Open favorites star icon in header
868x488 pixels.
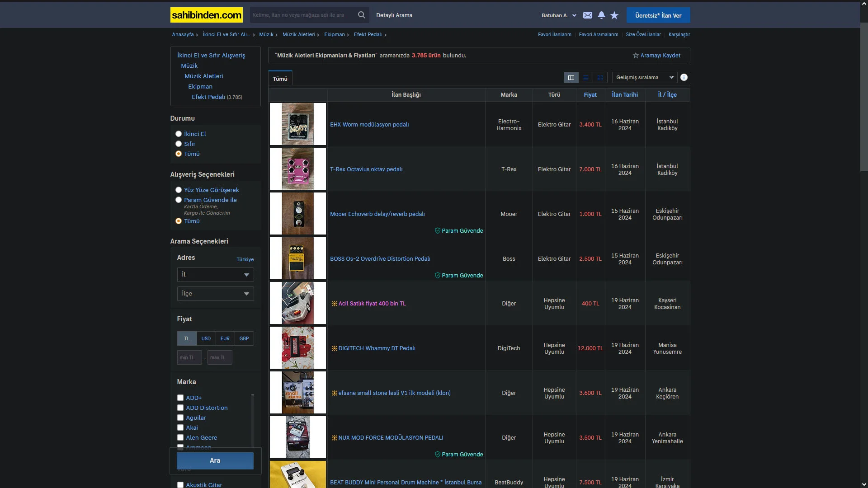point(614,15)
